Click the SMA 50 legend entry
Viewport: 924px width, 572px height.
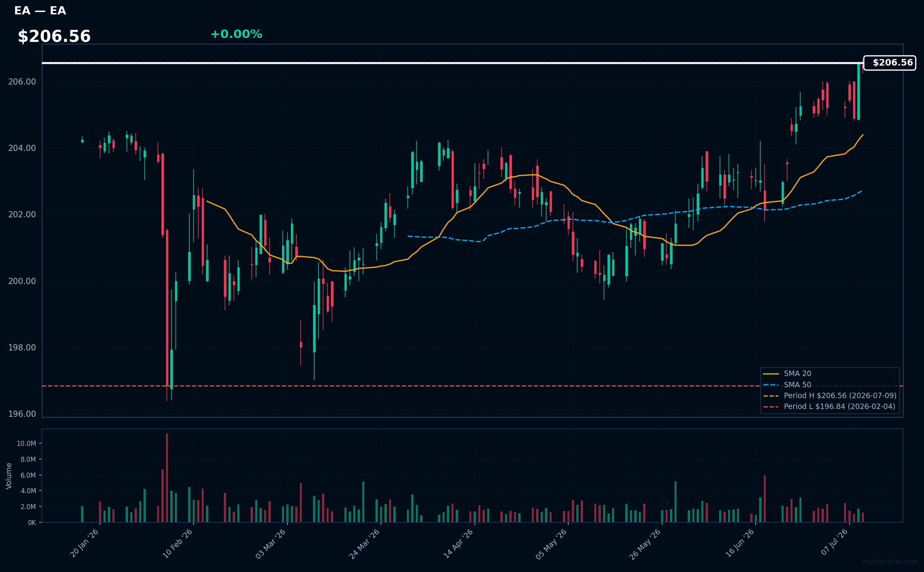coord(787,385)
